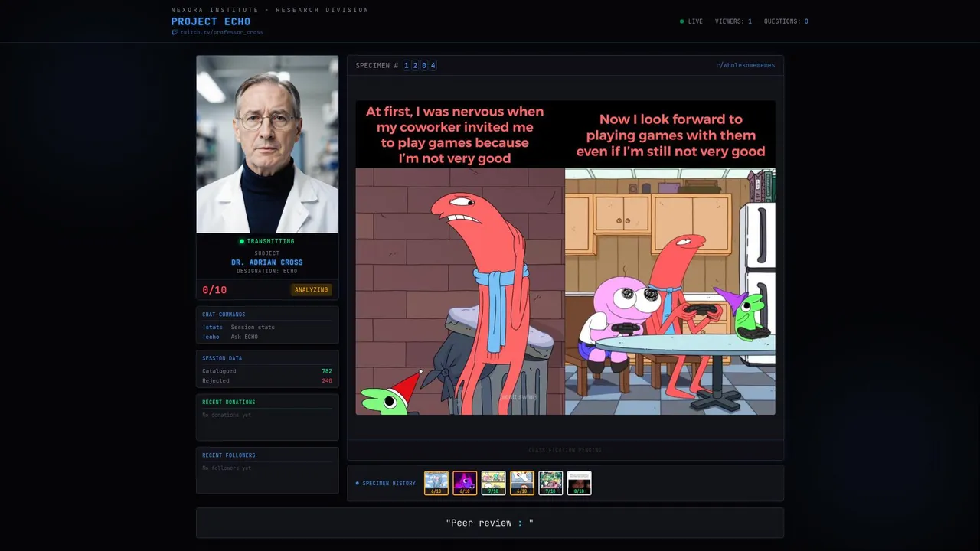The height and width of the screenshot is (551, 980).
Task: Open the fifth history thumbnail rated 7/10
Action: pos(550,483)
